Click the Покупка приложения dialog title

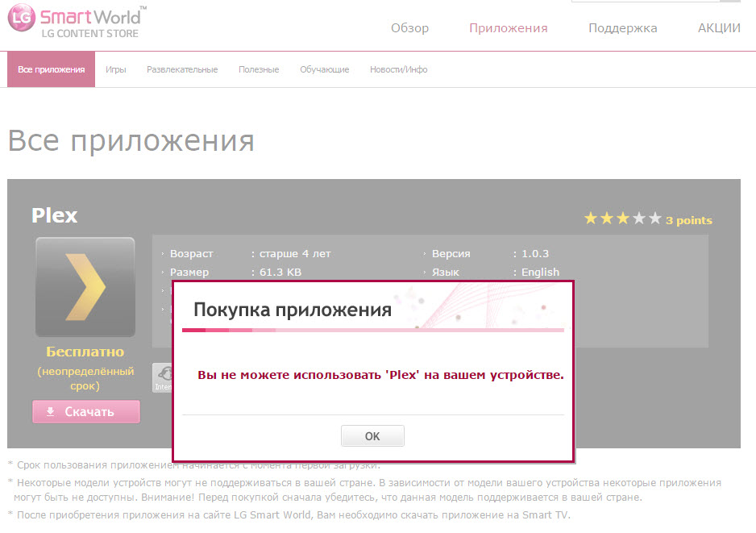pyautogui.click(x=293, y=310)
